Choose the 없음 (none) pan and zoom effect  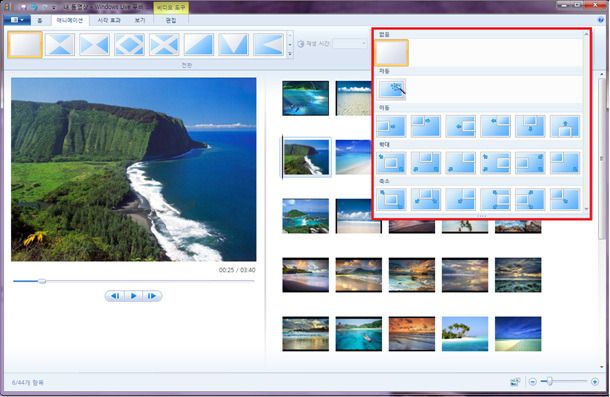(391, 53)
